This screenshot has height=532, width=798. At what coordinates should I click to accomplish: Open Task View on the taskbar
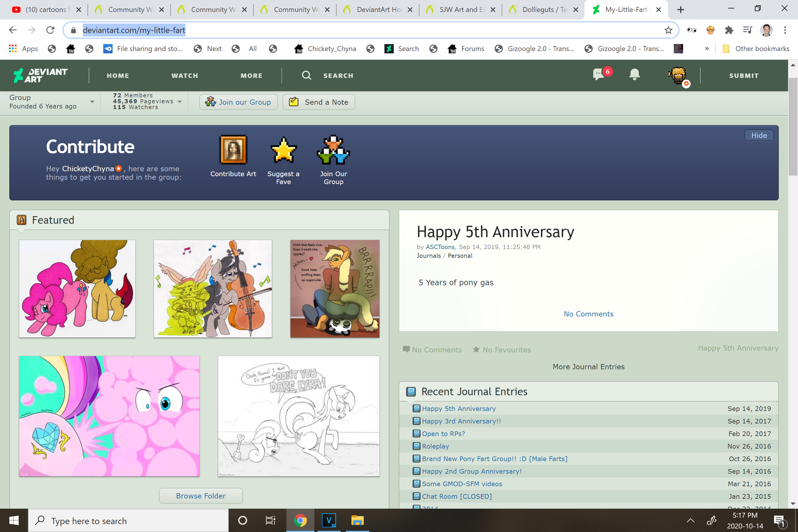[270, 520]
